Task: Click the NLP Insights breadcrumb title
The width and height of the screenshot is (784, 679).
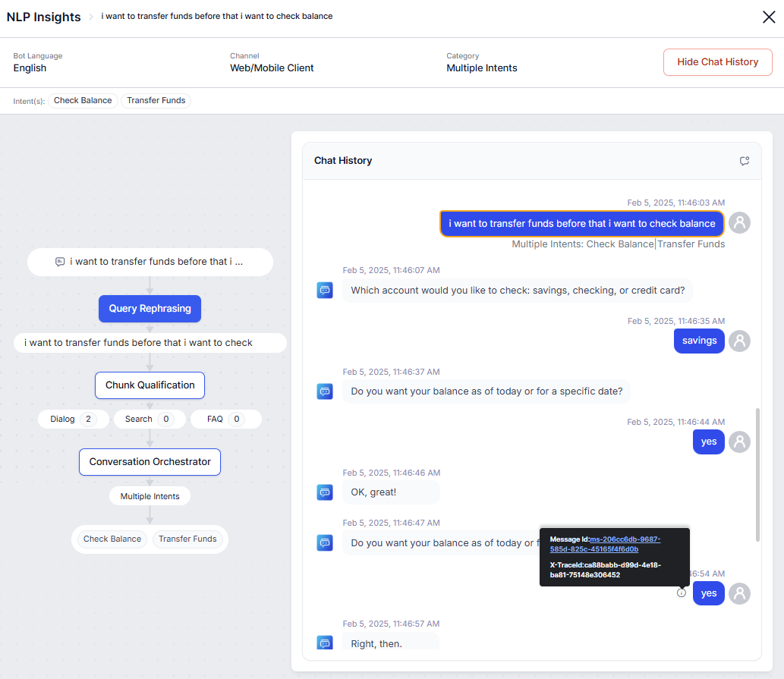Action: pos(43,17)
